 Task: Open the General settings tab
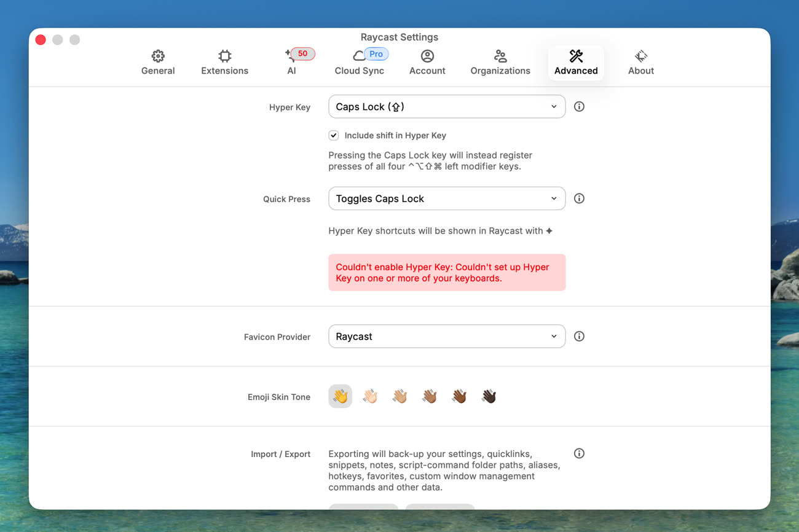pyautogui.click(x=158, y=63)
